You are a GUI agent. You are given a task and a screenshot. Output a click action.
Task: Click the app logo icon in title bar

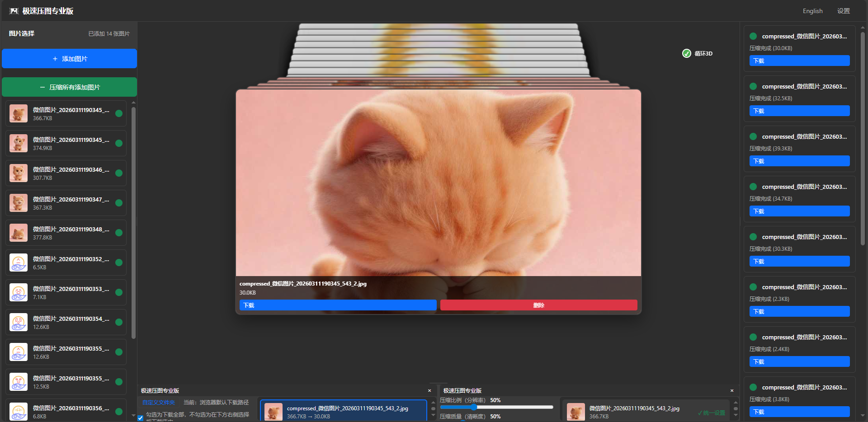[x=14, y=11]
